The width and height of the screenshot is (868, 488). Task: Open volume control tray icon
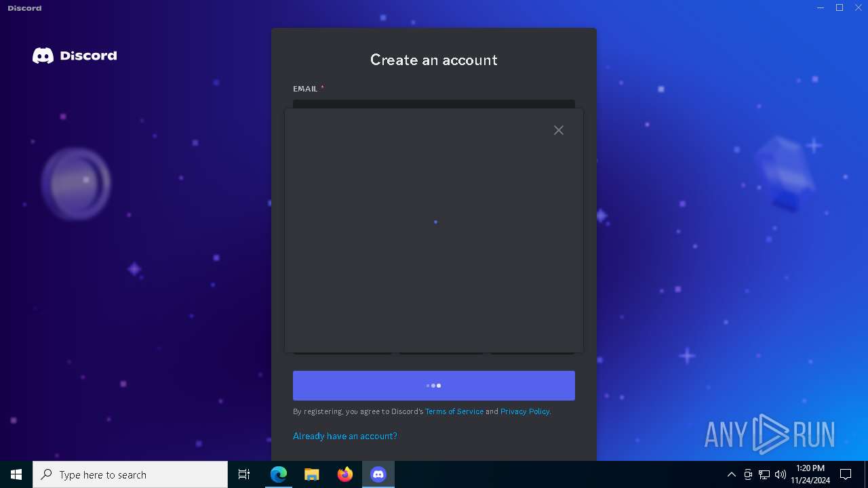click(x=781, y=474)
